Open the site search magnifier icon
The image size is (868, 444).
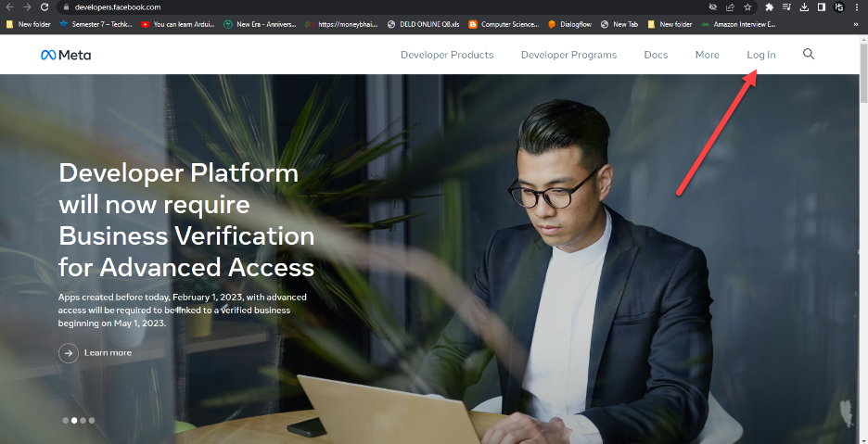tap(809, 54)
